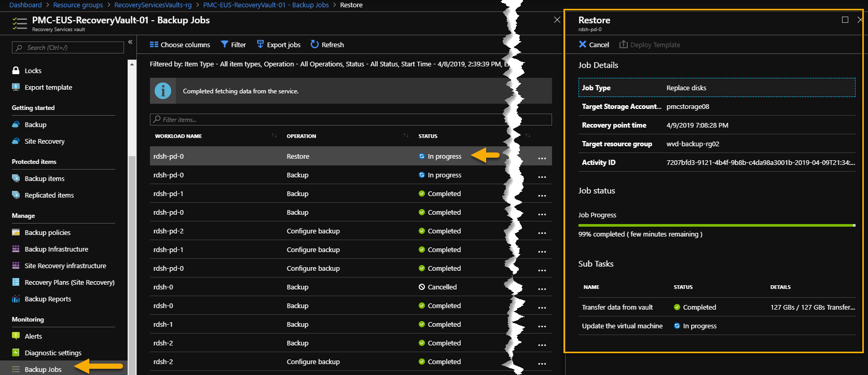This screenshot has height=375, width=868.
Task: Select the Update the virtual machine sub task
Action: [x=717, y=326]
